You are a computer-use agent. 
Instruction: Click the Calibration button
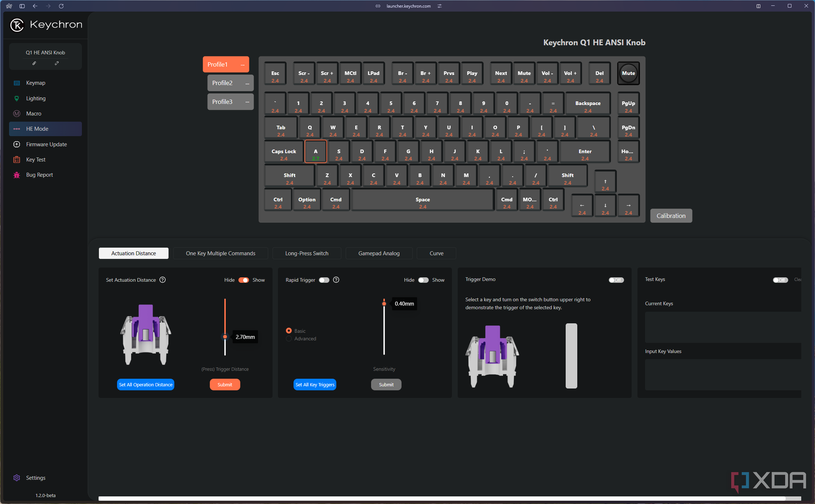(671, 215)
